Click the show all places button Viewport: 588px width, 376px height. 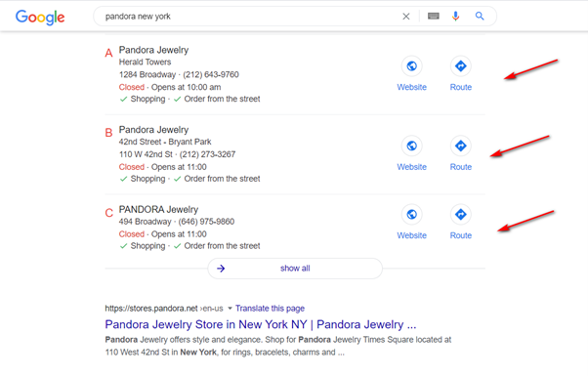295,269
